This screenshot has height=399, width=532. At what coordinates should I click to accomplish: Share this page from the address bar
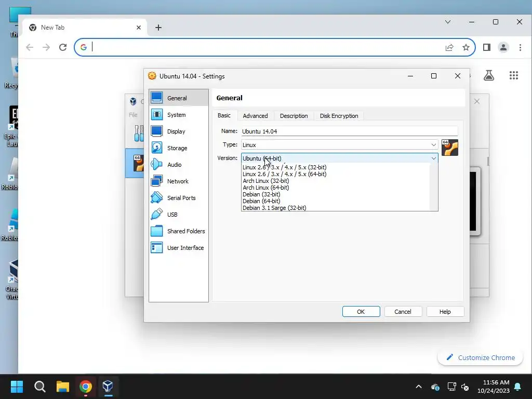pyautogui.click(x=449, y=47)
